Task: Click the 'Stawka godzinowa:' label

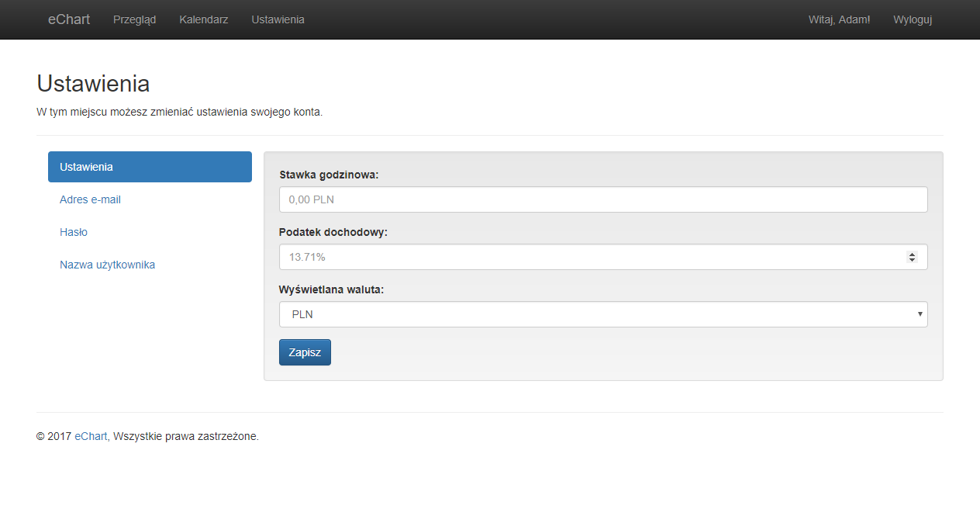Action: [329, 175]
